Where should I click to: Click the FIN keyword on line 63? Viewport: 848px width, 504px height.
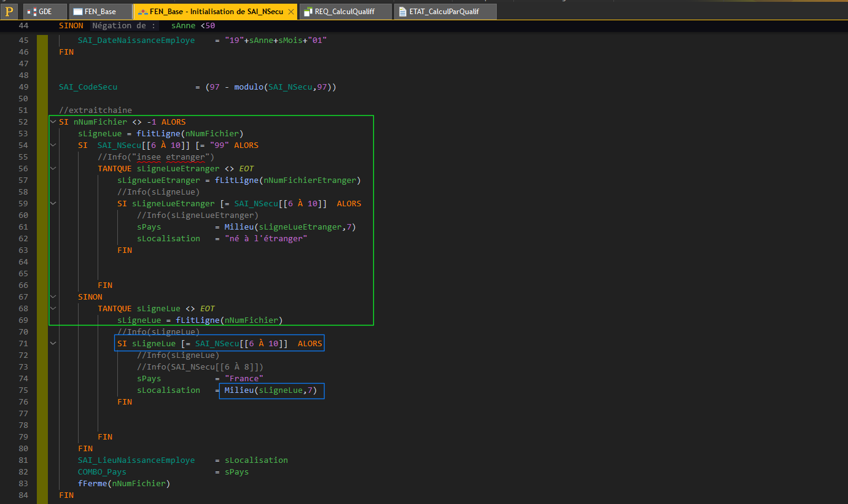click(125, 250)
